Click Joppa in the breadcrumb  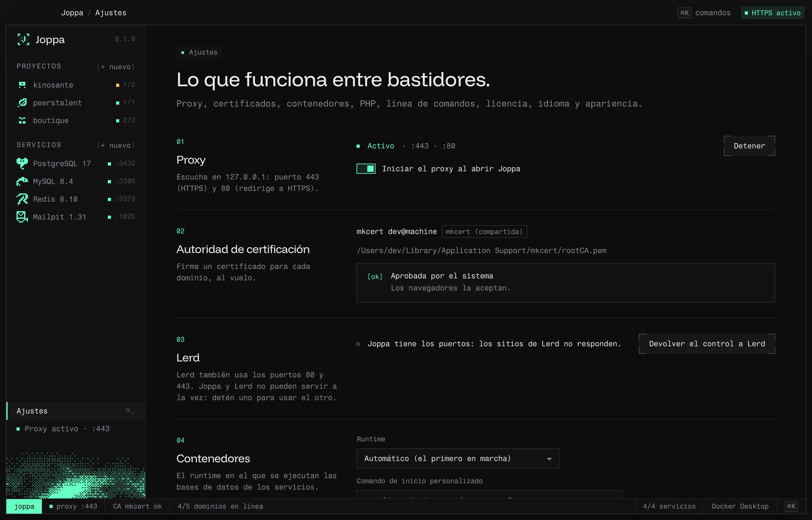click(x=72, y=13)
